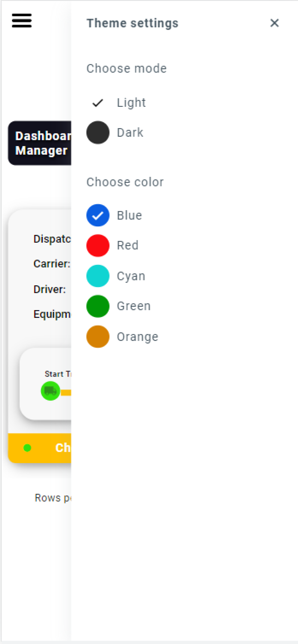Select the Cyan color swatch
The width and height of the screenshot is (298, 644).
pos(98,276)
